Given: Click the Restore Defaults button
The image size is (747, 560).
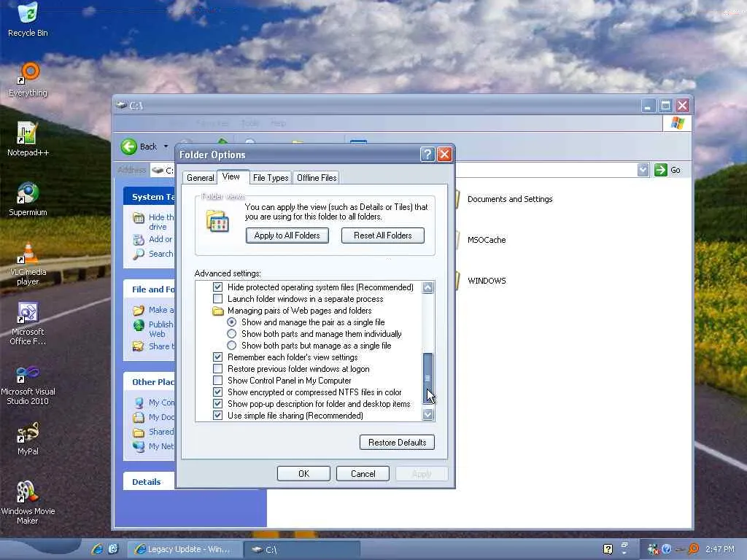Looking at the screenshot, I should coord(398,443).
